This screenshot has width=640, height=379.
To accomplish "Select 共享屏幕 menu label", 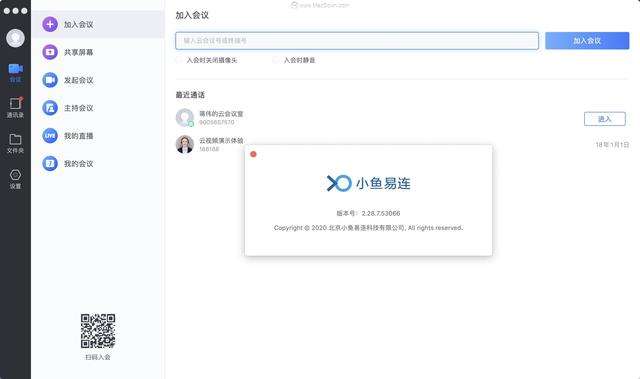I will [x=78, y=52].
